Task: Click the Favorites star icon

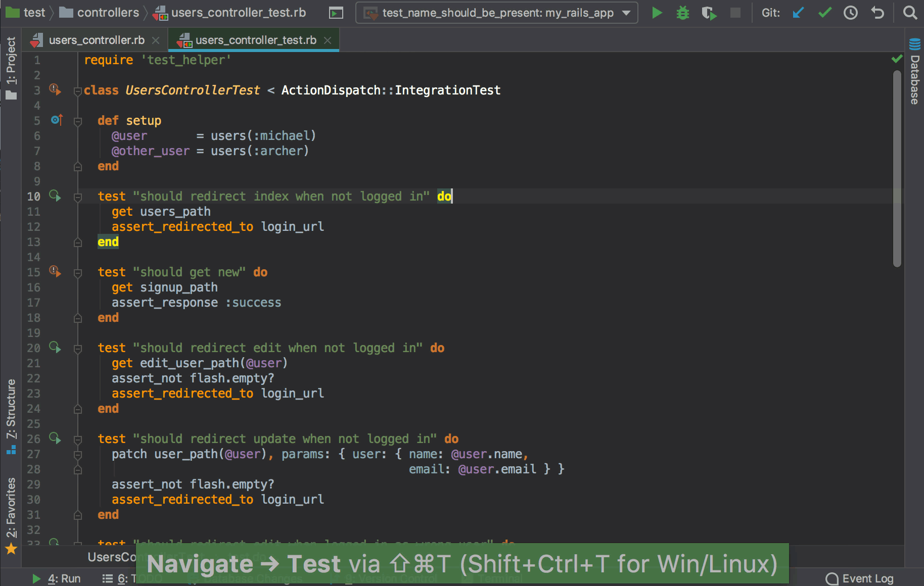Action: [11, 549]
